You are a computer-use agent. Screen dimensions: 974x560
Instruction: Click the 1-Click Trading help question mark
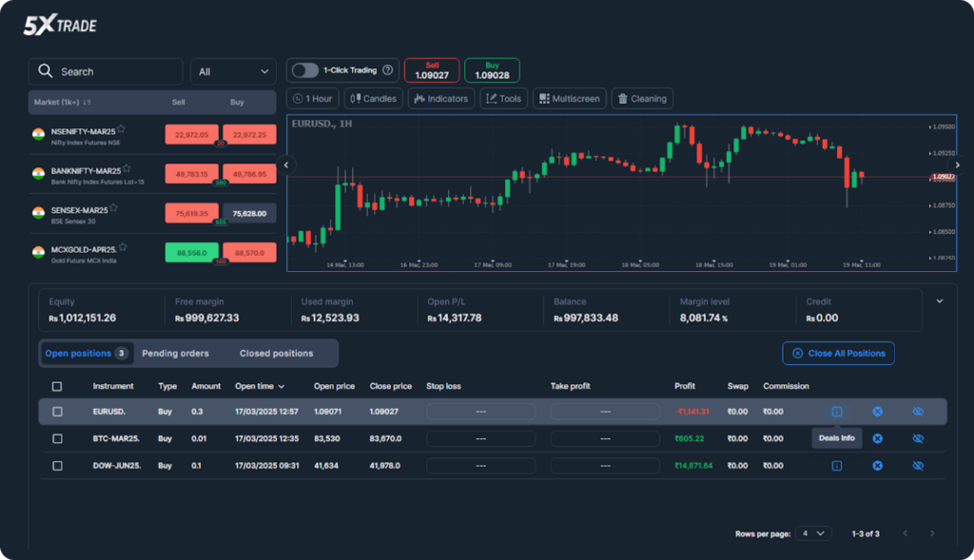[x=388, y=70]
